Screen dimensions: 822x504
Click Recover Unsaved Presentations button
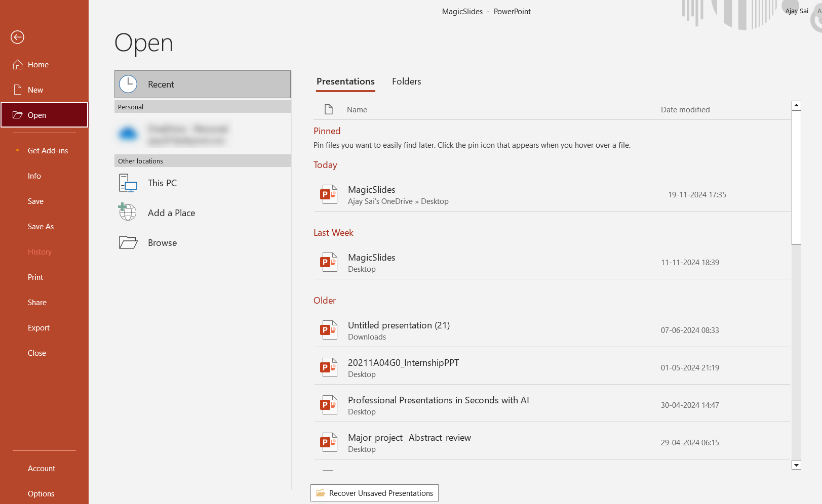(x=374, y=493)
